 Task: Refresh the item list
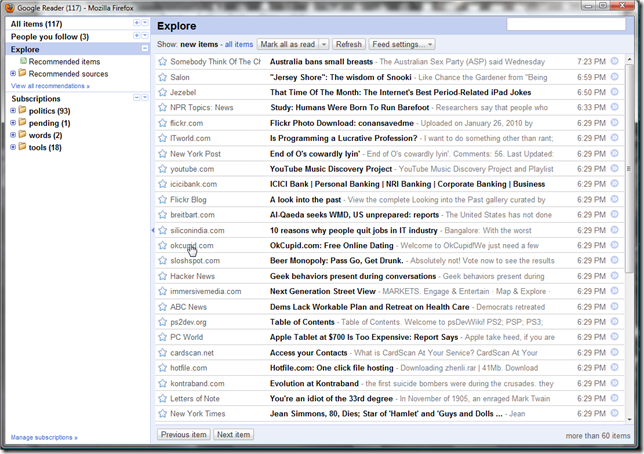(349, 44)
